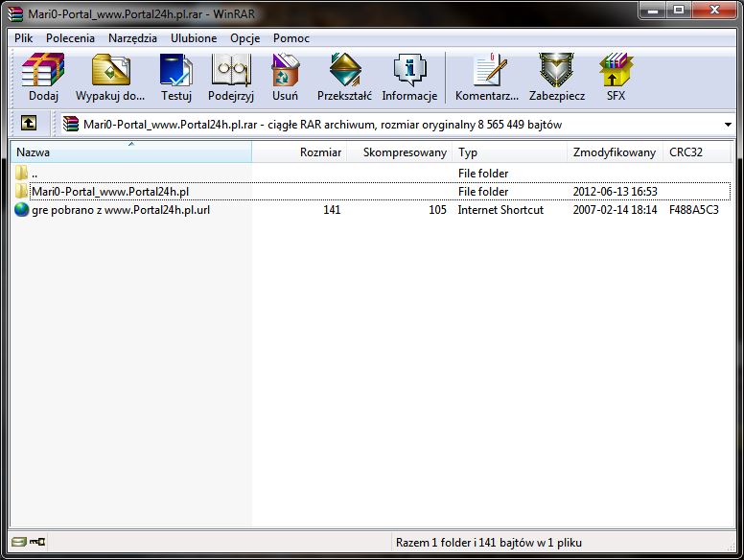
Task: Sort by Typ column header
Action: coord(510,152)
